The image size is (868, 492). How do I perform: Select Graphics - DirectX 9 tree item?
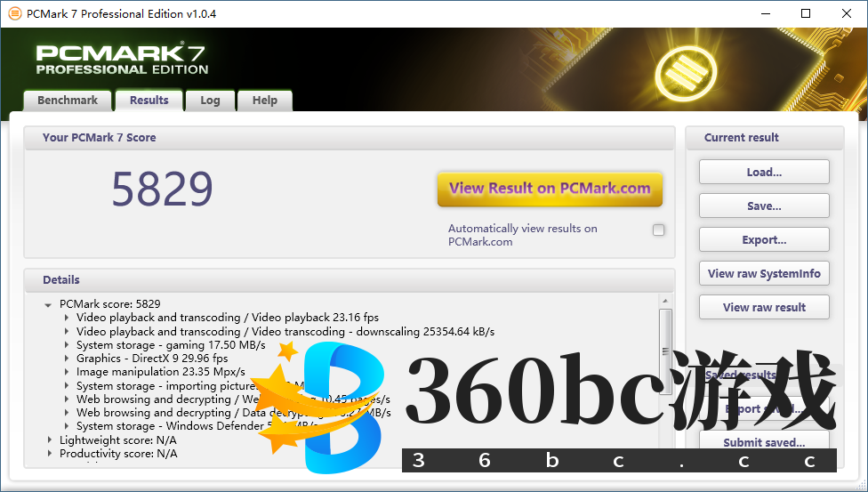tap(151, 359)
